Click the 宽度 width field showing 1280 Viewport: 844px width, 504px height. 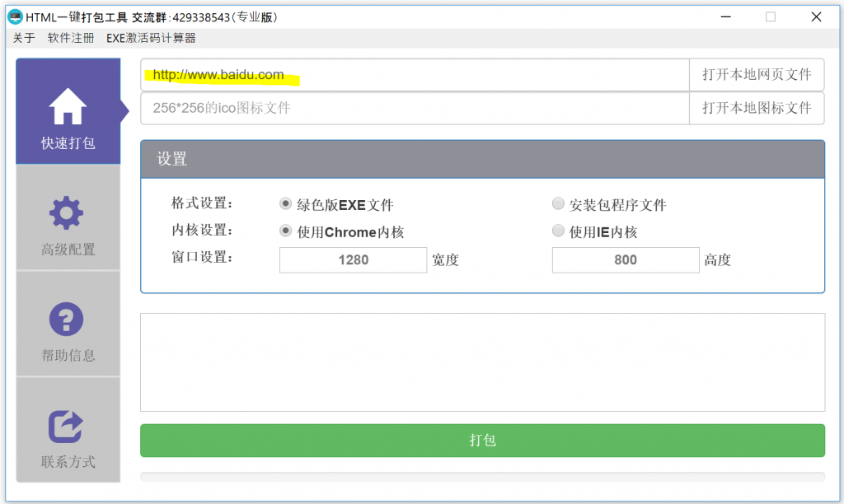click(353, 259)
